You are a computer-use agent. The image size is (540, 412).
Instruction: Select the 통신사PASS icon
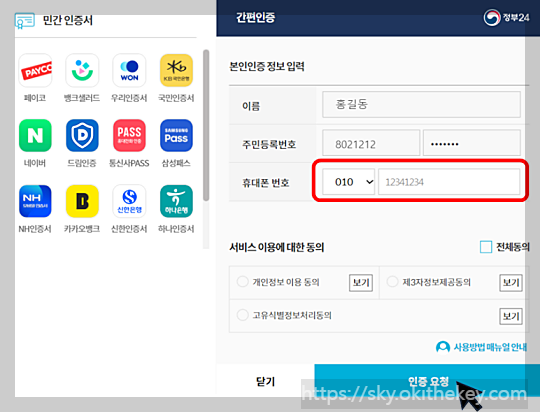[x=129, y=135]
